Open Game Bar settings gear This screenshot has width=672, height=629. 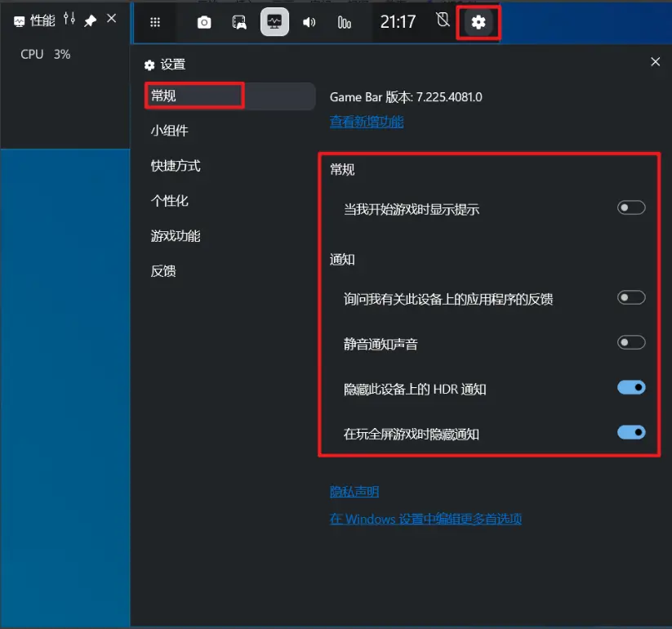pyautogui.click(x=478, y=22)
